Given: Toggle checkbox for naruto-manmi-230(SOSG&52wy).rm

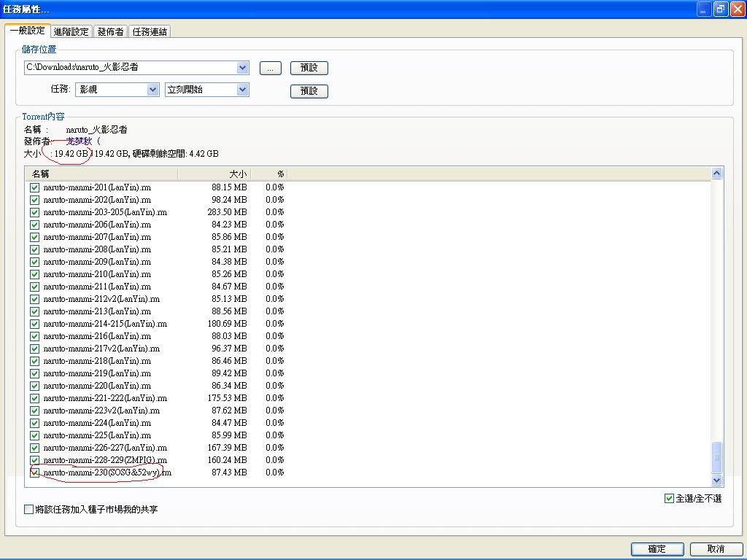Looking at the screenshot, I should click(34, 472).
